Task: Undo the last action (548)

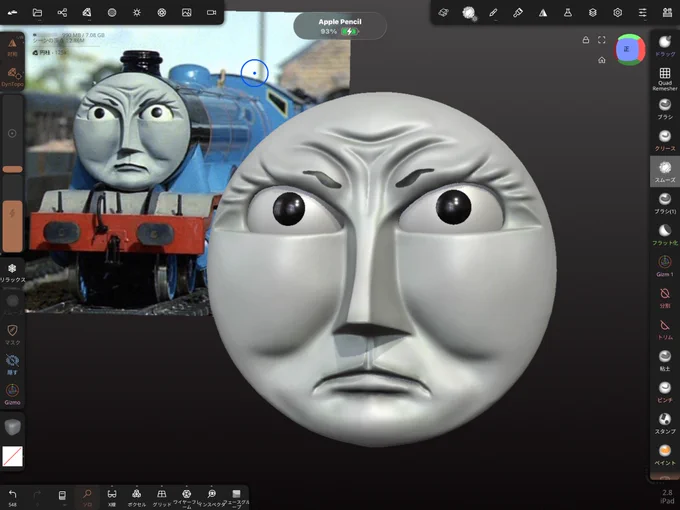Action: pyautogui.click(x=13, y=497)
